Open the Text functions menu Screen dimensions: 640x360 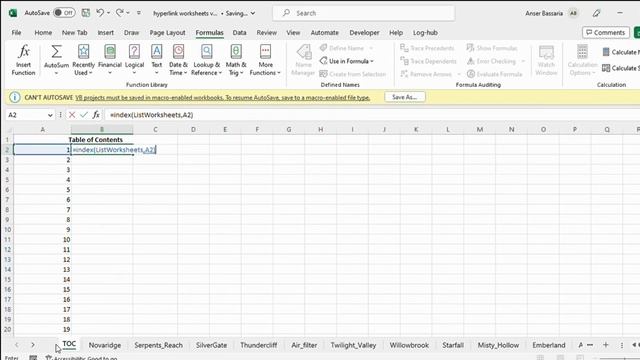point(157,60)
